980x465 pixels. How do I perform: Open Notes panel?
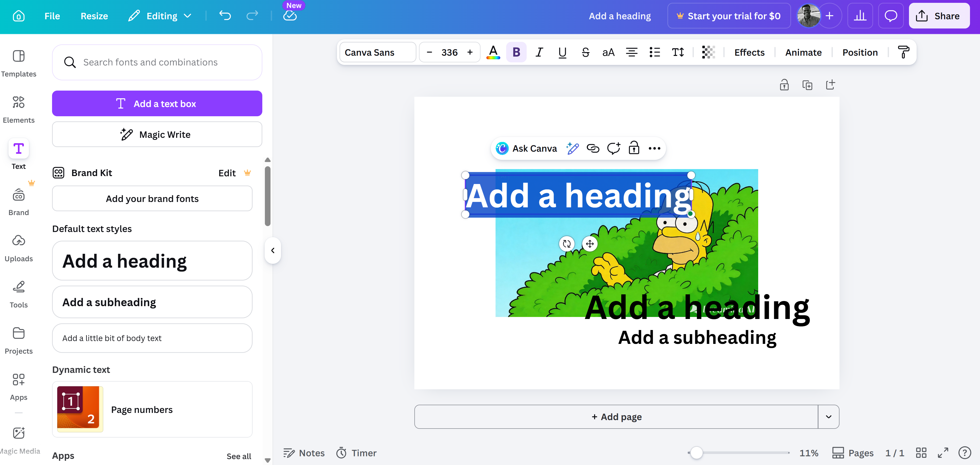click(304, 453)
